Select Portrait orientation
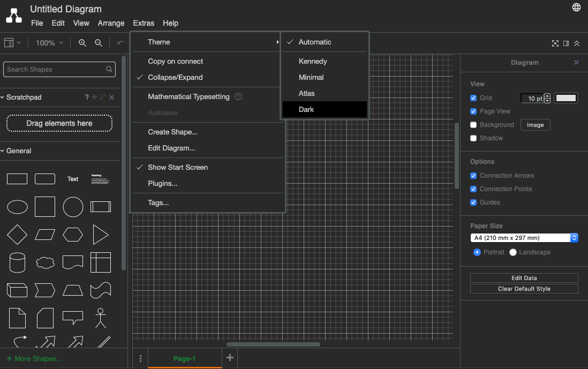Image resolution: width=588 pixels, height=369 pixels. point(477,252)
